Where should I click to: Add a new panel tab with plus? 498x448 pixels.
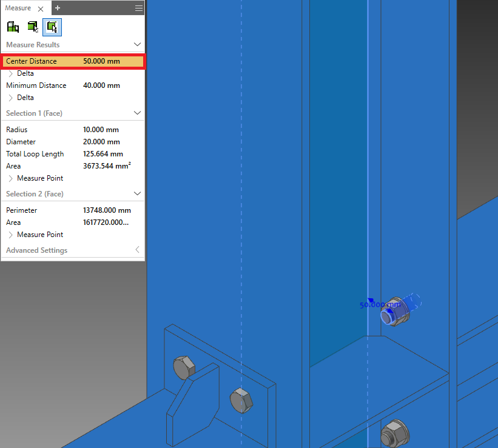pos(58,8)
